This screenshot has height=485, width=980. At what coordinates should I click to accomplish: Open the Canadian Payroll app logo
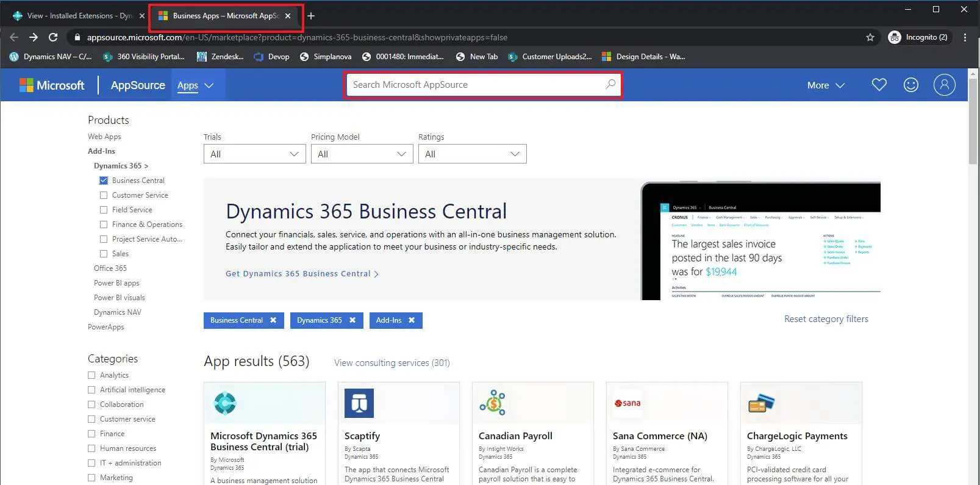pos(493,403)
